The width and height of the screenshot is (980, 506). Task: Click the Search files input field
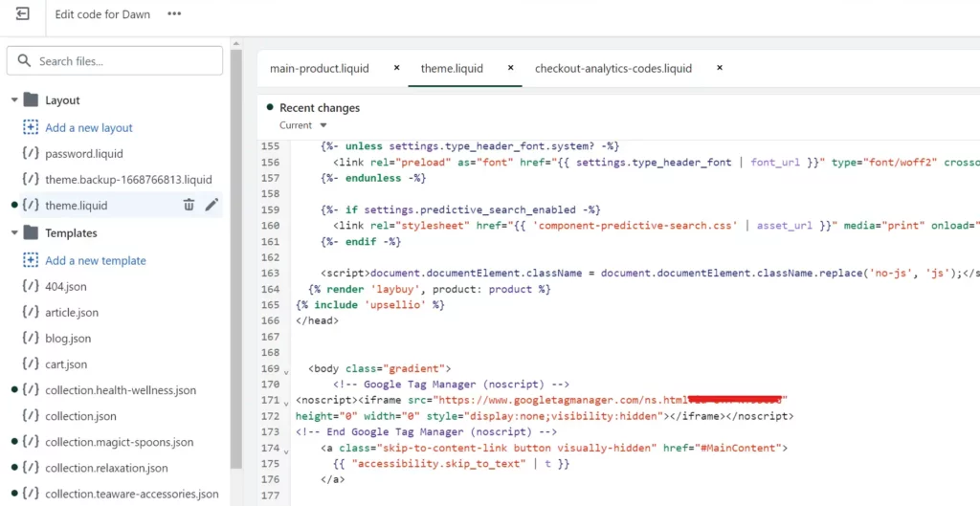point(115,60)
